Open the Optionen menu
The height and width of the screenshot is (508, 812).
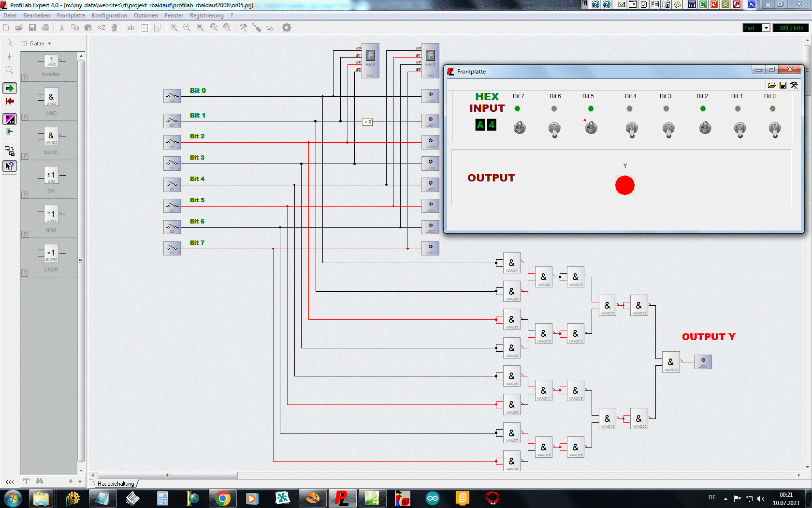point(146,15)
